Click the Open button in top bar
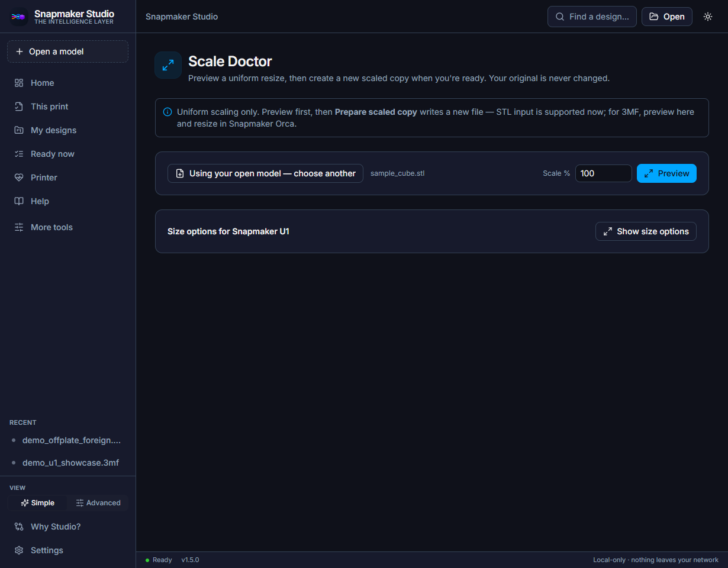 pos(667,17)
